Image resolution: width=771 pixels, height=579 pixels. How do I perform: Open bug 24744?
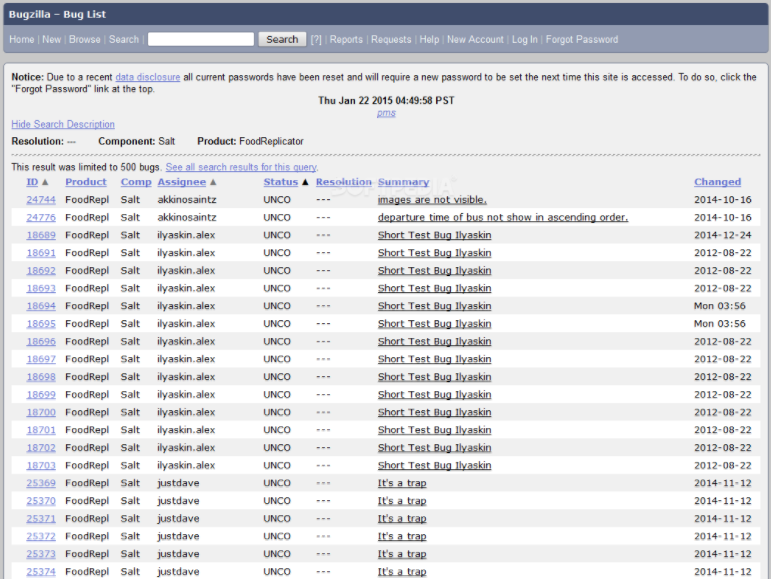coord(41,200)
